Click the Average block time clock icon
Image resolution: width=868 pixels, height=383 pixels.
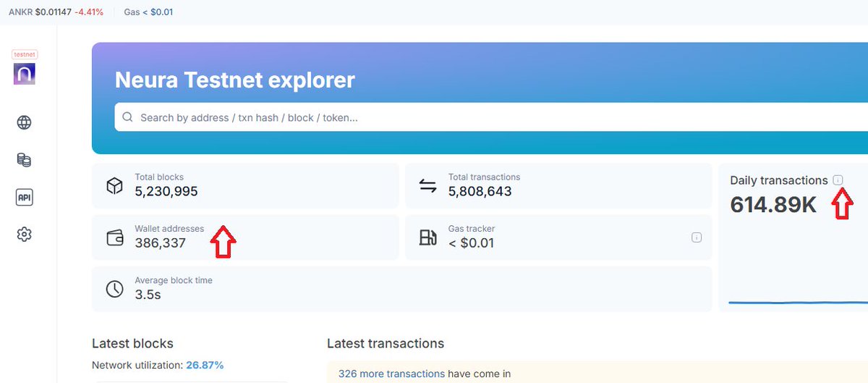pos(114,289)
